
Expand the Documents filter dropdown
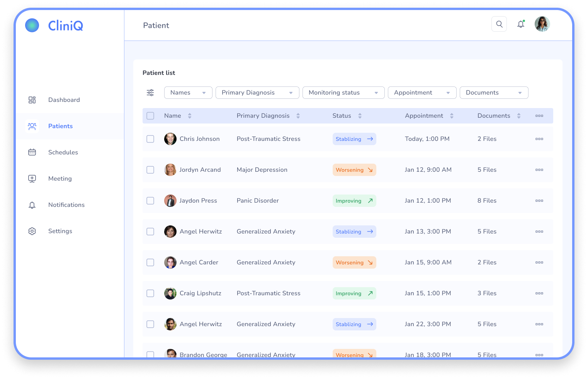point(493,93)
